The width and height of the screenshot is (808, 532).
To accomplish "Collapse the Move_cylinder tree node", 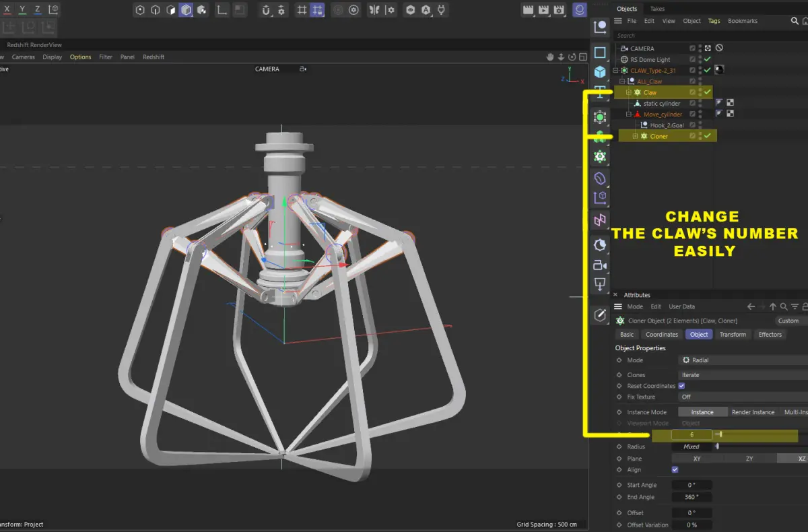I will tap(628, 114).
